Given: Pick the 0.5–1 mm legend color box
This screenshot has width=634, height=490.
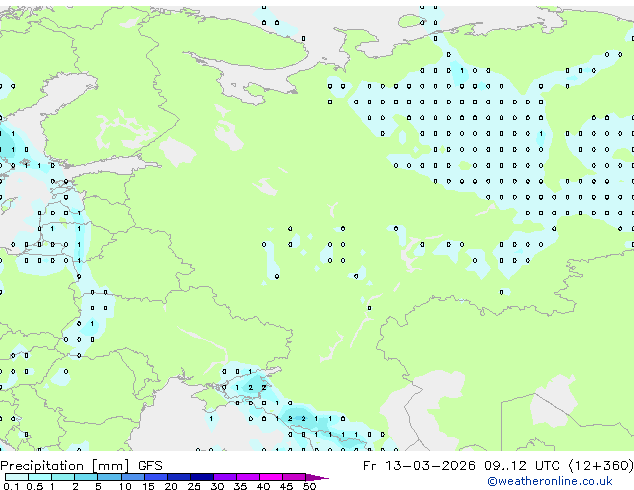Looking at the screenshot, I should point(40,477).
